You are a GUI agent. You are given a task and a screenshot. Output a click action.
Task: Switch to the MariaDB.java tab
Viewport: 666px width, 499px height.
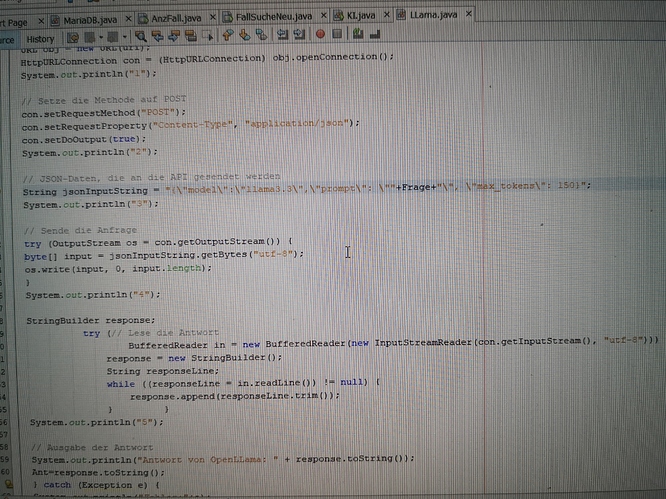90,20
